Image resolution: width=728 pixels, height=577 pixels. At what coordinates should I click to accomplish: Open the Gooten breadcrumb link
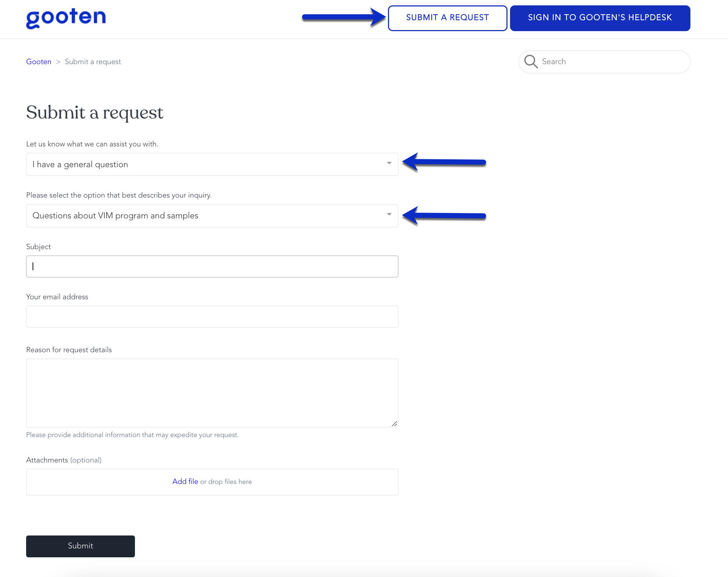(x=39, y=62)
